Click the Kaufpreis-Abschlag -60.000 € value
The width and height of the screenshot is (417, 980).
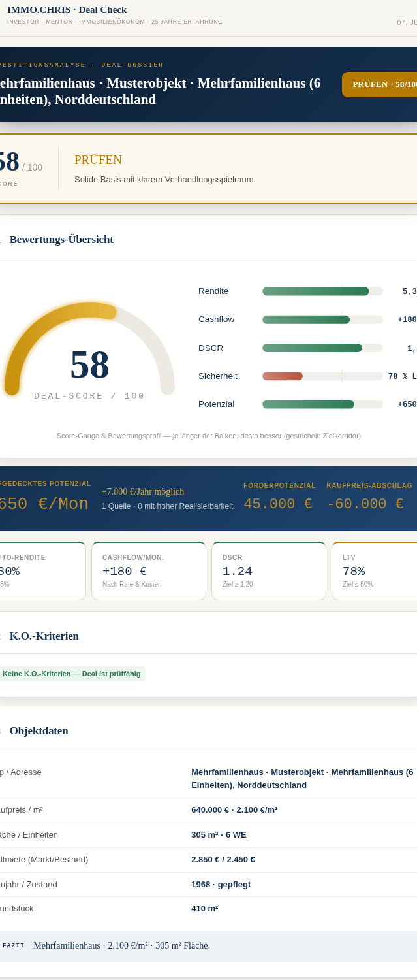[x=365, y=504]
